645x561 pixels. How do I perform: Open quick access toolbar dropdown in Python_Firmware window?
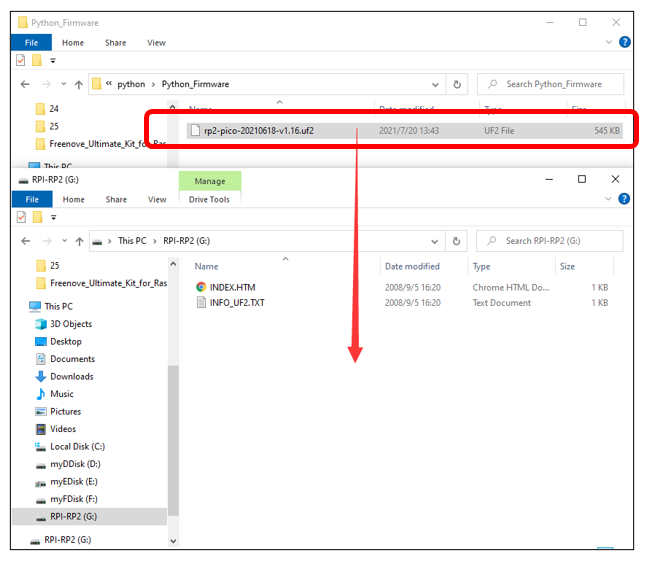[53, 61]
